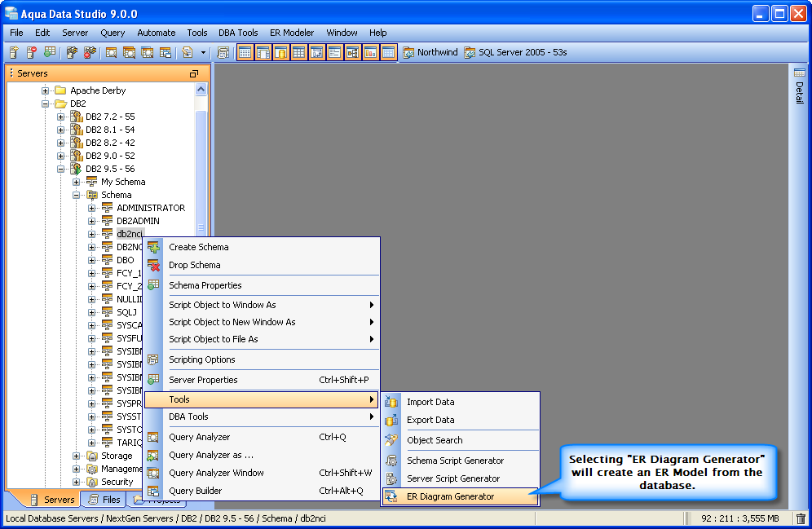Select Query Analyzer as … menu entry

point(262,455)
